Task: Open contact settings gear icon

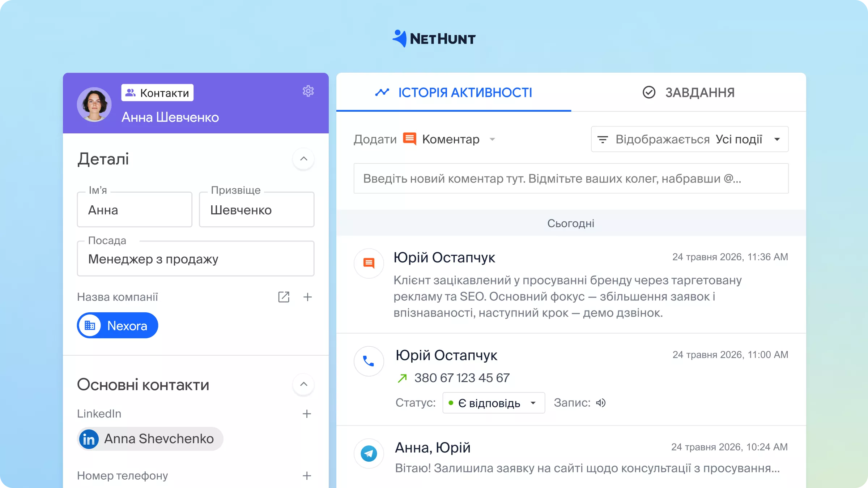Action: 308,91
